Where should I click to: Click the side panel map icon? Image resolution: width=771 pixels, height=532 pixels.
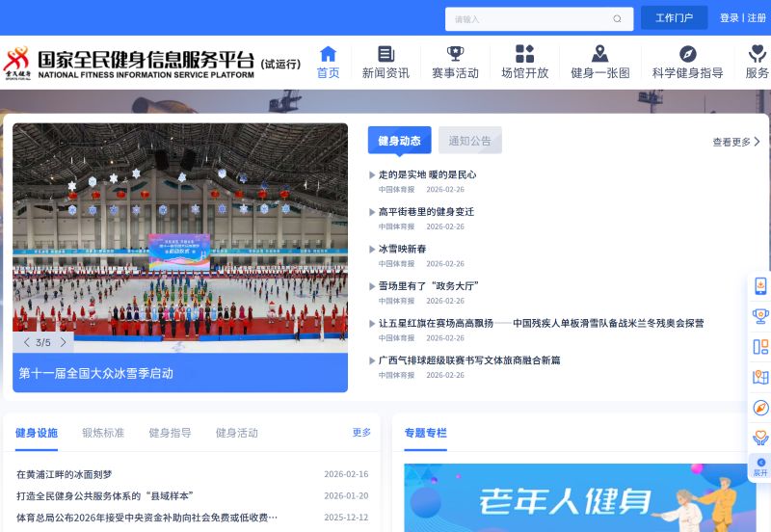[760, 377]
